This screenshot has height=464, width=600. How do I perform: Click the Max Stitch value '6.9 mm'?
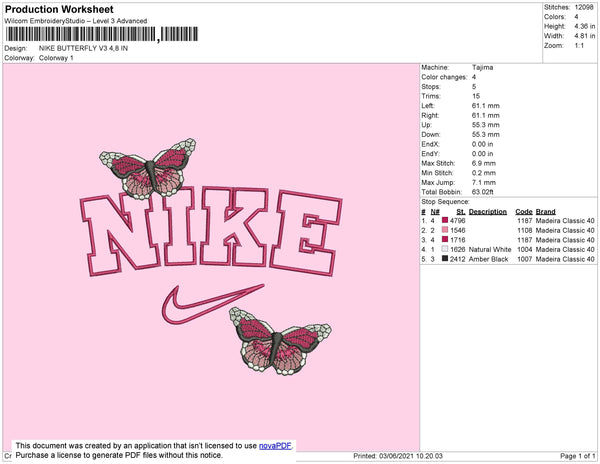[x=484, y=163]
